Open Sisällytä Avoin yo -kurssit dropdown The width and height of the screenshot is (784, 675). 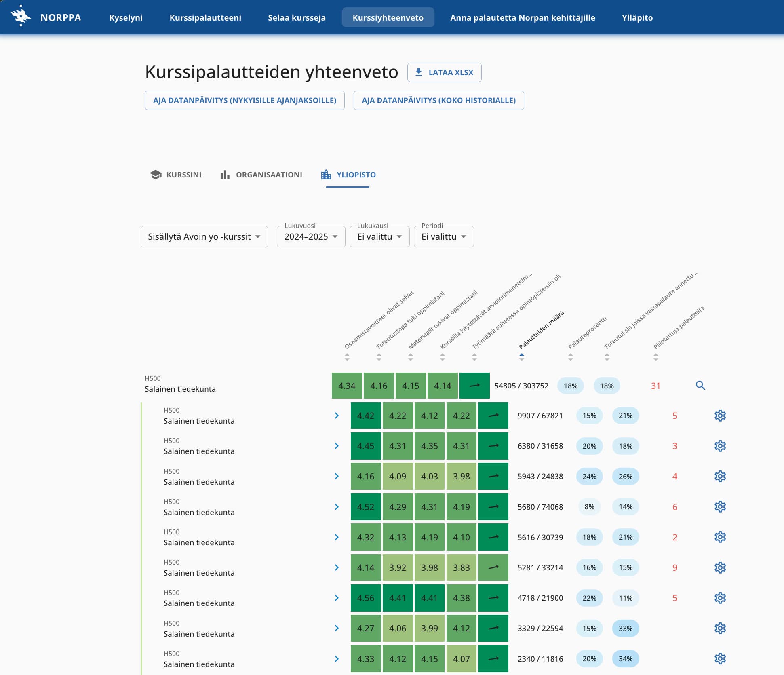tap(204, 236)
